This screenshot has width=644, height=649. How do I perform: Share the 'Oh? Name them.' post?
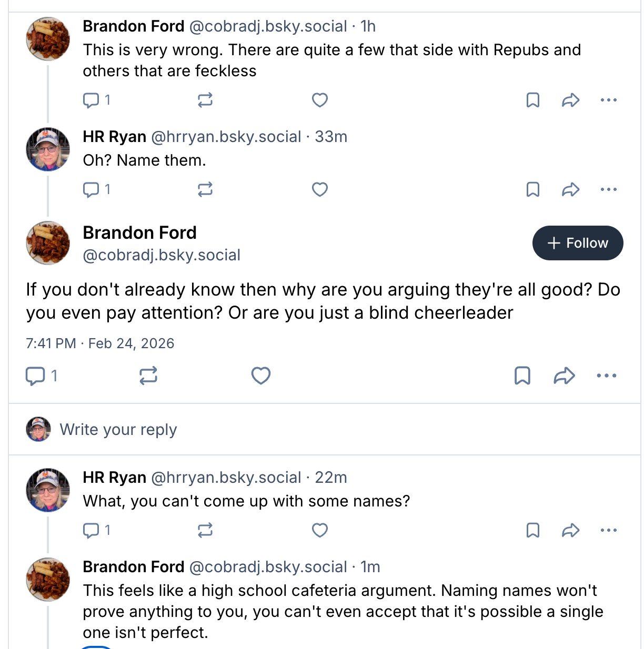point(571,189)
